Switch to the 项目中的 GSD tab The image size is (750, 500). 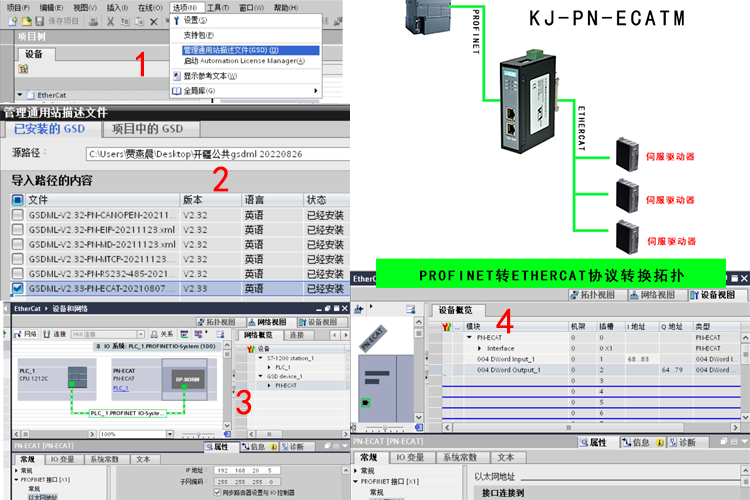(147, 128)
